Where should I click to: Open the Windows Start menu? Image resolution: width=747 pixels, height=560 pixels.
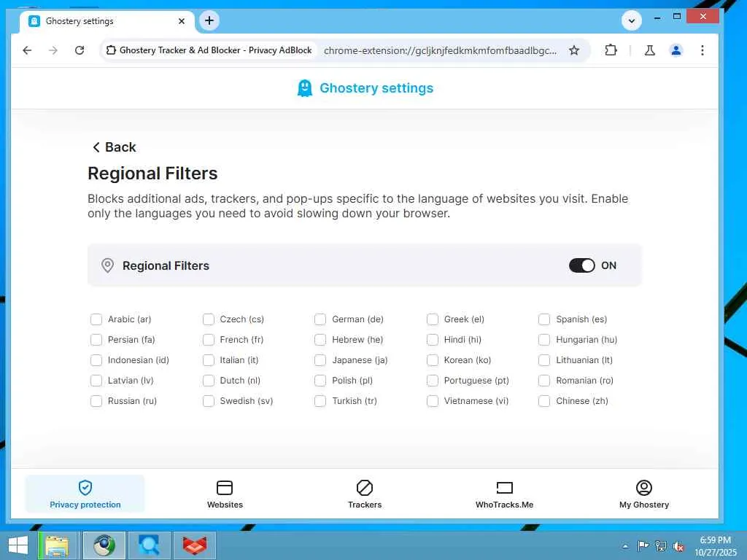[x=18, y=545]
